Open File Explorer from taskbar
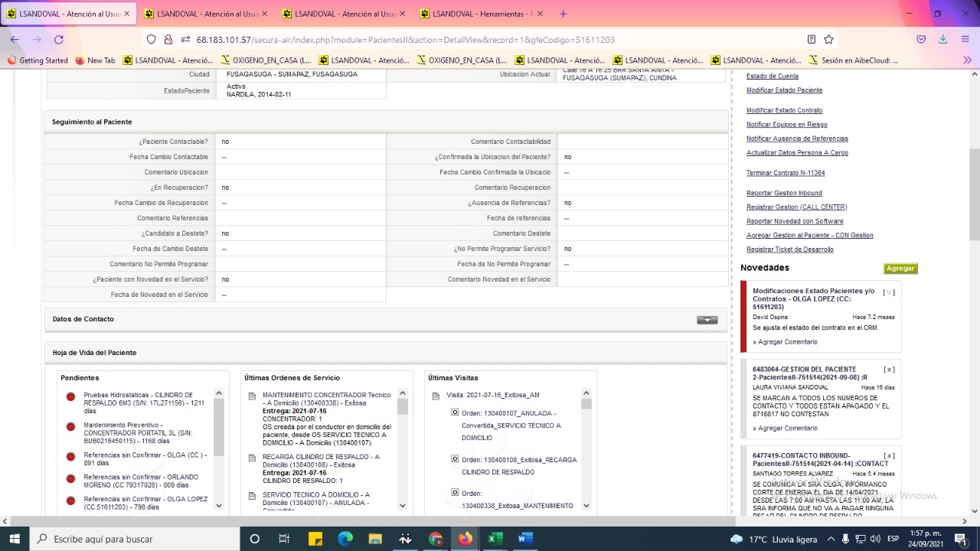 pos(375,539)
